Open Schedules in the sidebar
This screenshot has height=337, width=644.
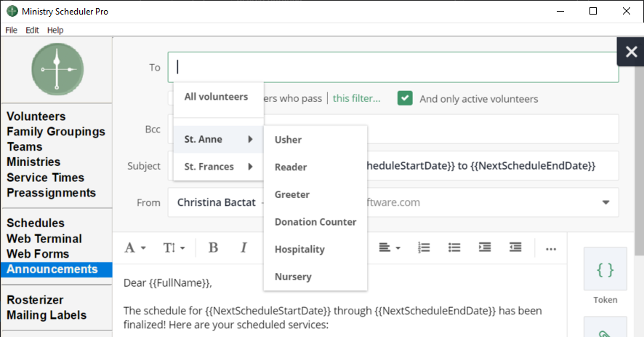pos(36,223)
